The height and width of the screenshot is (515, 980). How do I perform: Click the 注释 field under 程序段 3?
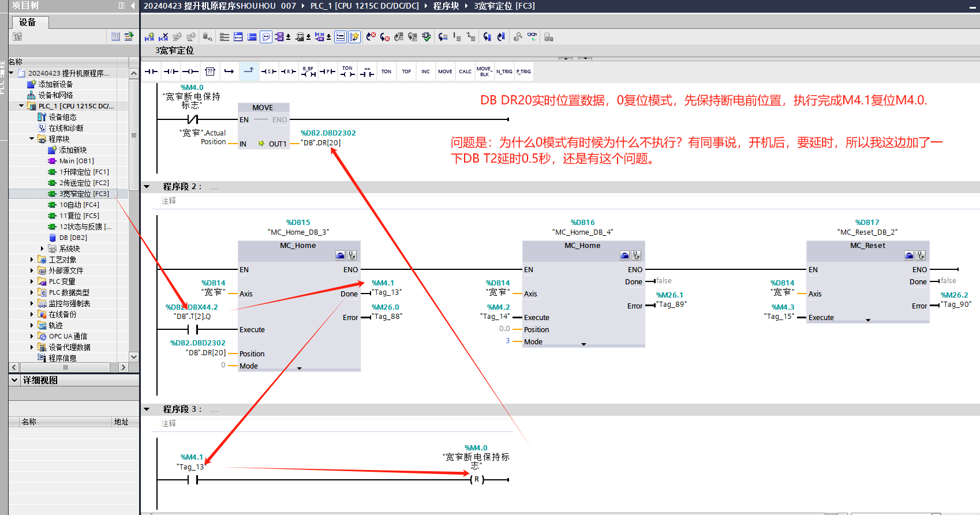point(169,423)
